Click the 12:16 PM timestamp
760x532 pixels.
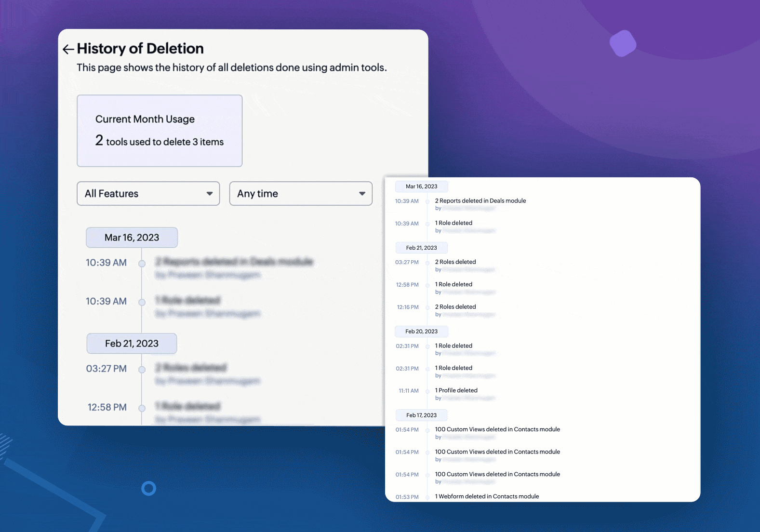click(408, 307)
